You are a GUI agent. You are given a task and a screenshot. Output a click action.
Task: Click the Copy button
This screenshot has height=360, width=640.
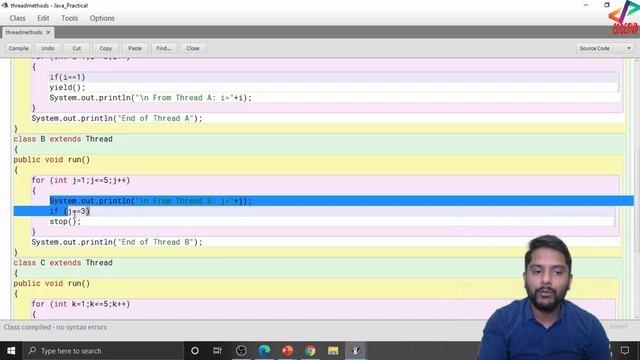click(106, 48)
